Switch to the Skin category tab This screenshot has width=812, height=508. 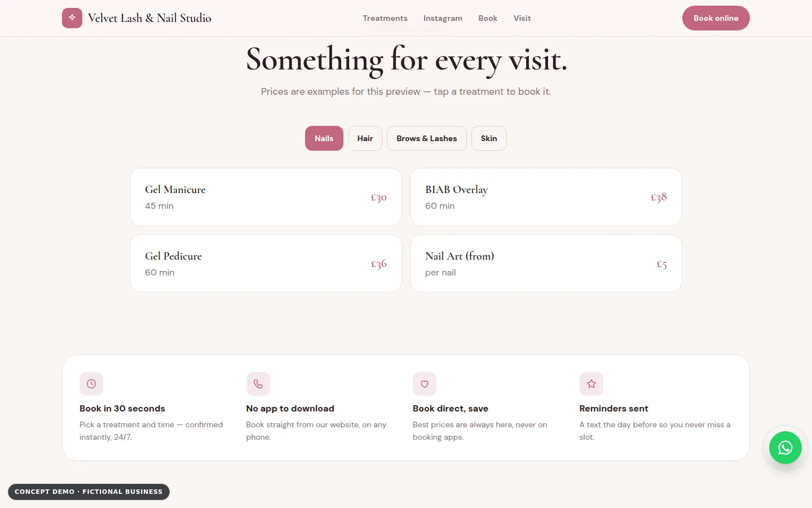[489, 138]
